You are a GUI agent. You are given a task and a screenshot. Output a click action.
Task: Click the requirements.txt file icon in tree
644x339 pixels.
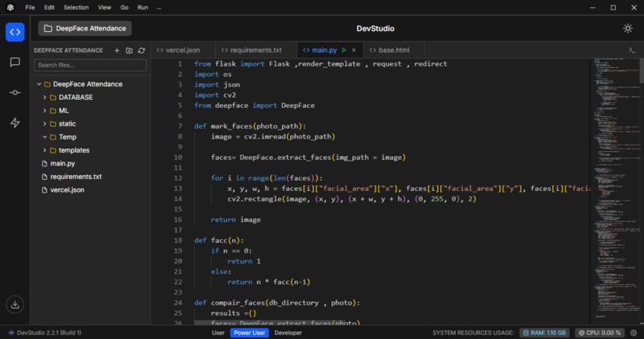[x=45, y=177]
